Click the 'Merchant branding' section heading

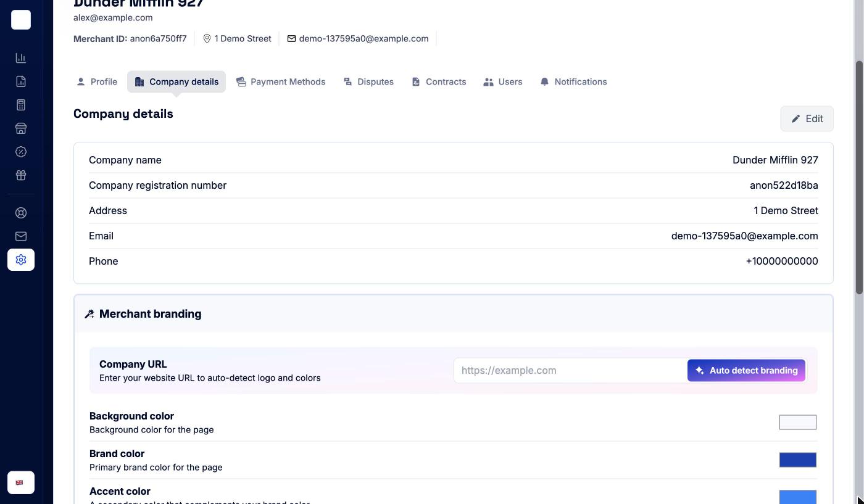150,314
